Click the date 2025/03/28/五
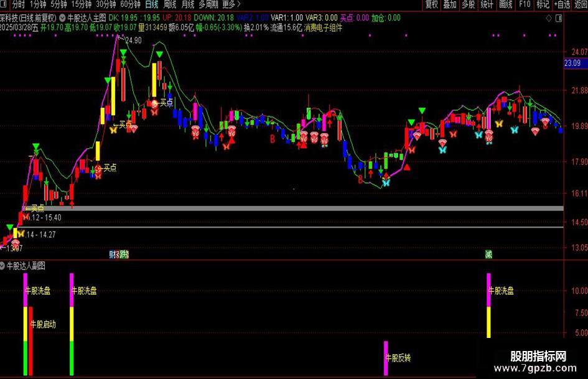Image resolution: width=588 pixels, height=379 pixels. tap(19, 27)
